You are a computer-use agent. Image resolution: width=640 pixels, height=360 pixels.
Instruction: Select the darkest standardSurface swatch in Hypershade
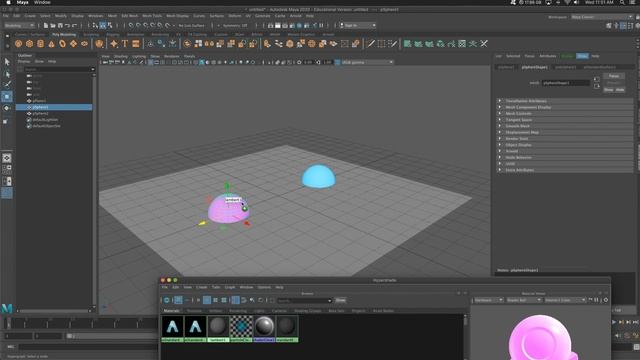coord(287,328)
